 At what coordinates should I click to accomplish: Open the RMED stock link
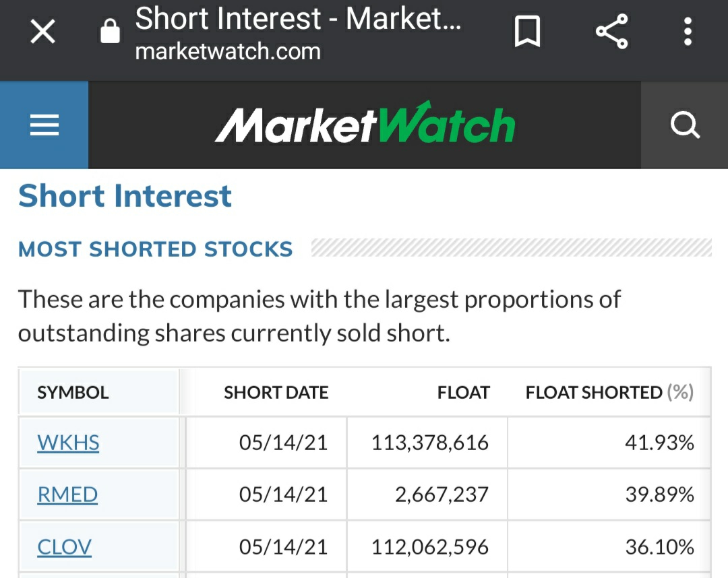pos(67,495)
